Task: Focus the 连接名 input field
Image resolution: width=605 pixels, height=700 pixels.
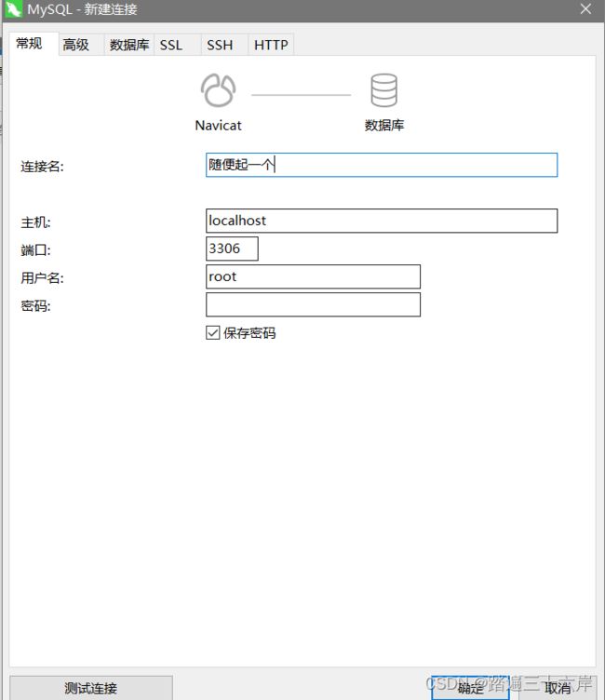Action: coord(382,165)
